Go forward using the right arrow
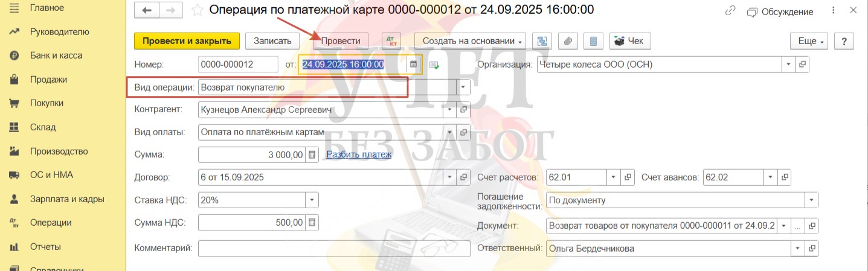 (171, 10)
